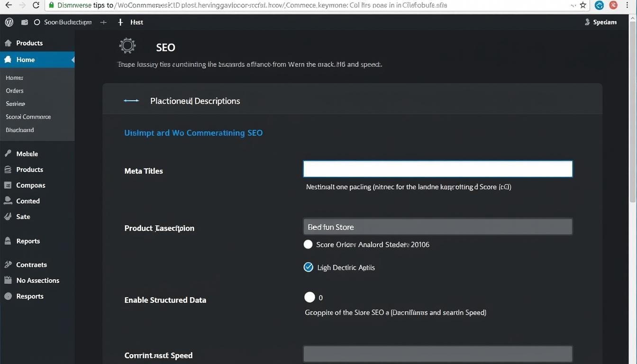Click the SEO gear icon
Viewport: 637px width, 364px height.
(127, 46)
